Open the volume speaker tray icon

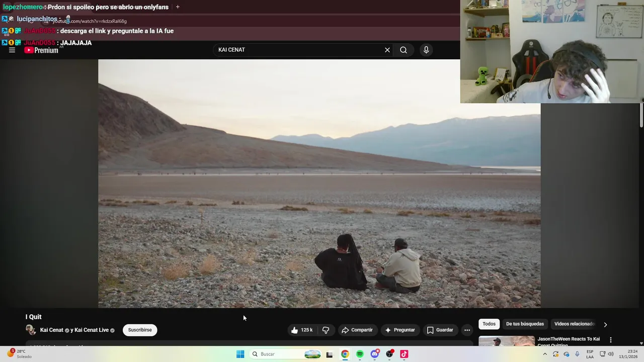(x=611, y=354)
